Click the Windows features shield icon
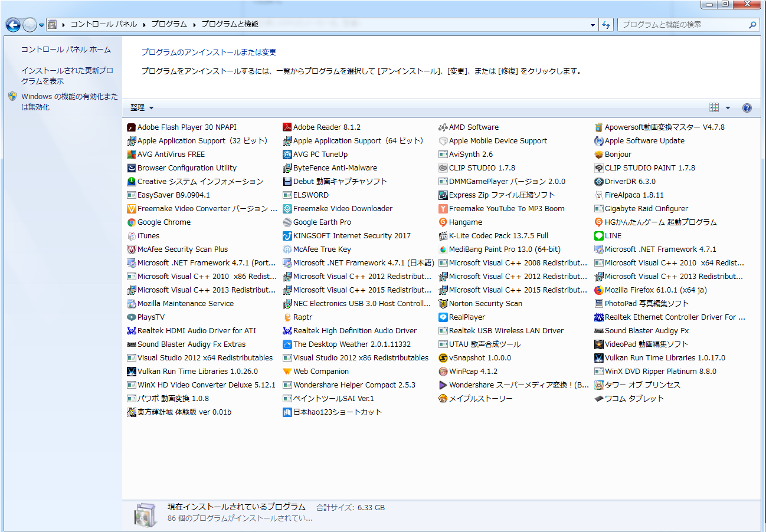Viewport: 766px width, 532px height. 12,96
